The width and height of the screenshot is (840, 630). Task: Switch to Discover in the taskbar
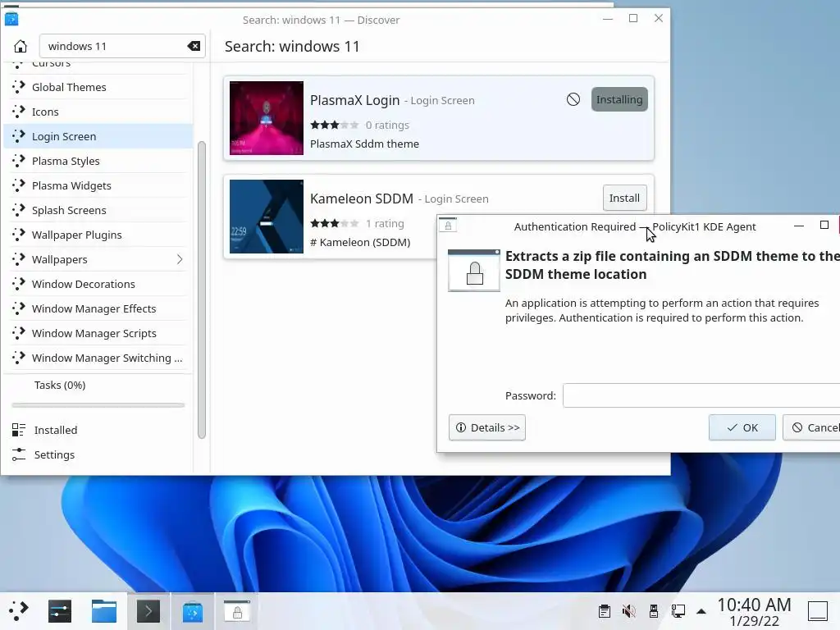click(x=192, y=610)
